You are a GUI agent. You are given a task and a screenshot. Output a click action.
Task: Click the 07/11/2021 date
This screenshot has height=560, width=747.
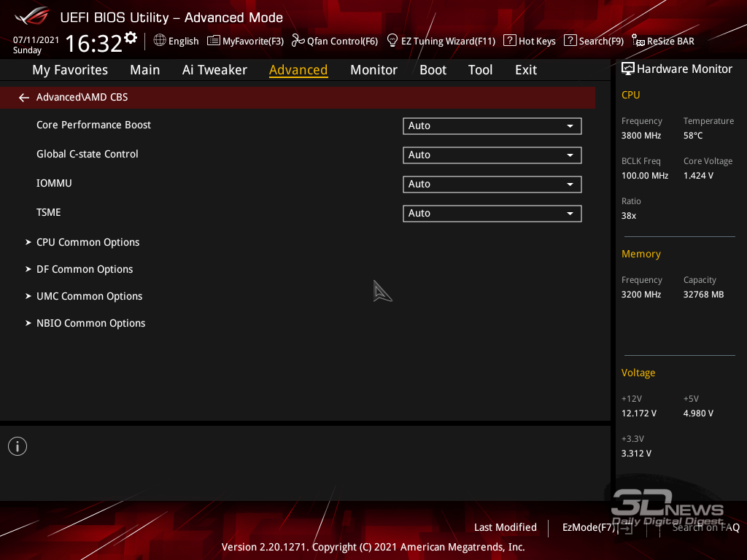(x=36, y=40)
